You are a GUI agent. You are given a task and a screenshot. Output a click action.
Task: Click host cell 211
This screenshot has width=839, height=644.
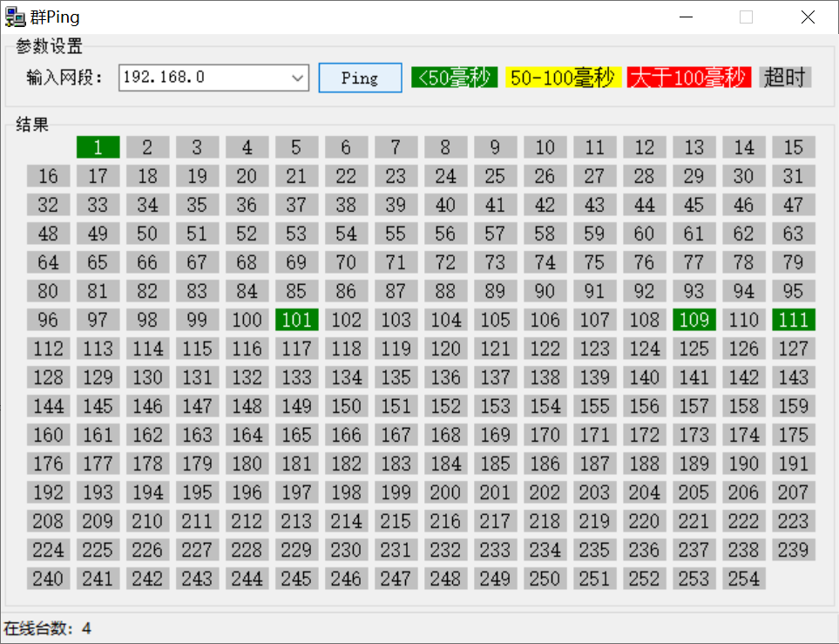tap(198, 521)
